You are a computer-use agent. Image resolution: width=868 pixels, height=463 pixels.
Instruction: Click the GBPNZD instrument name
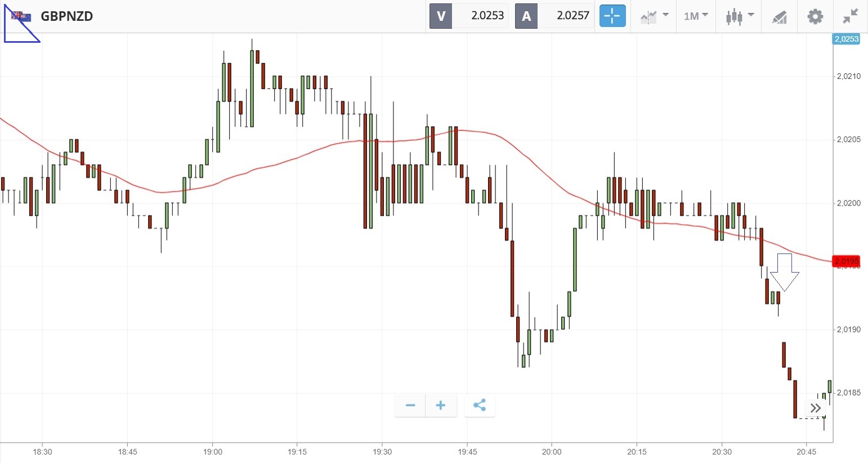(67, 16)
